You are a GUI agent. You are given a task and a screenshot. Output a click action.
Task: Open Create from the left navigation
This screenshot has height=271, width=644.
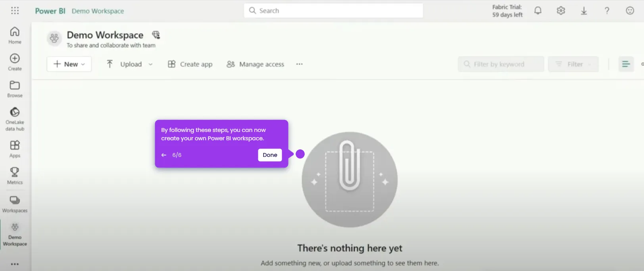pos(15,62)
